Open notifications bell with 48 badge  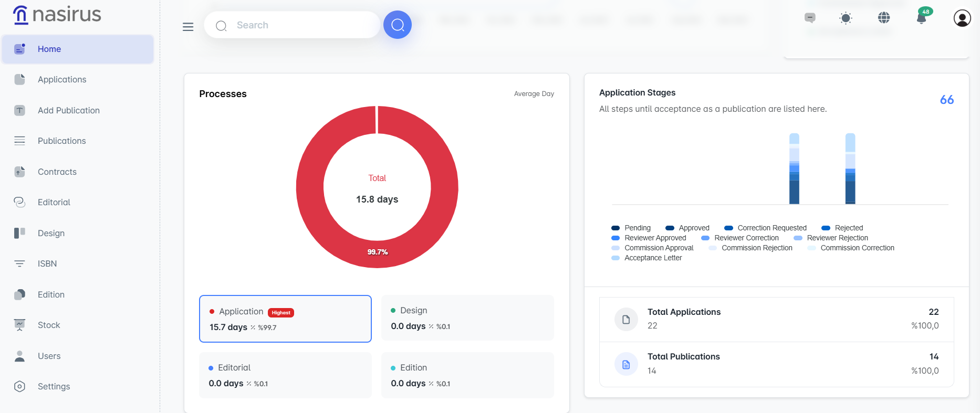click(921, 18)
